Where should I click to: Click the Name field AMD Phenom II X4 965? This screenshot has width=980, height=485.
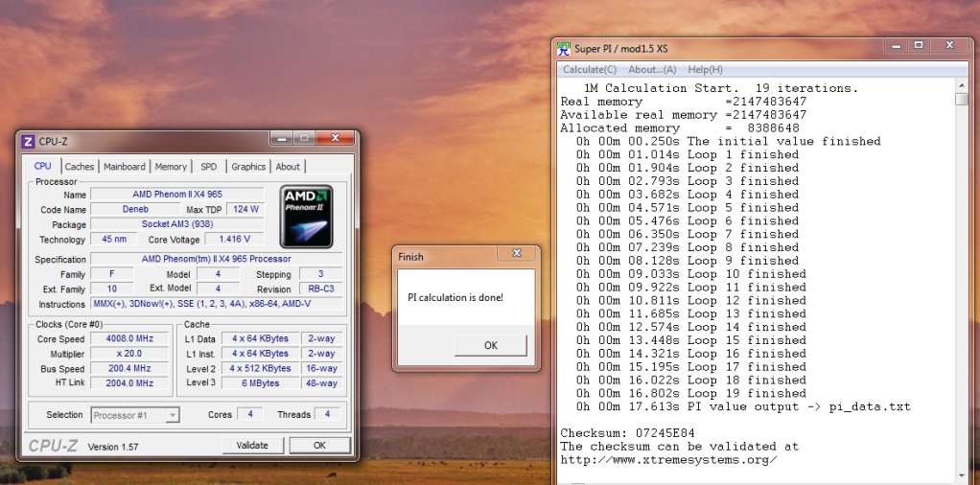point(176,195)
